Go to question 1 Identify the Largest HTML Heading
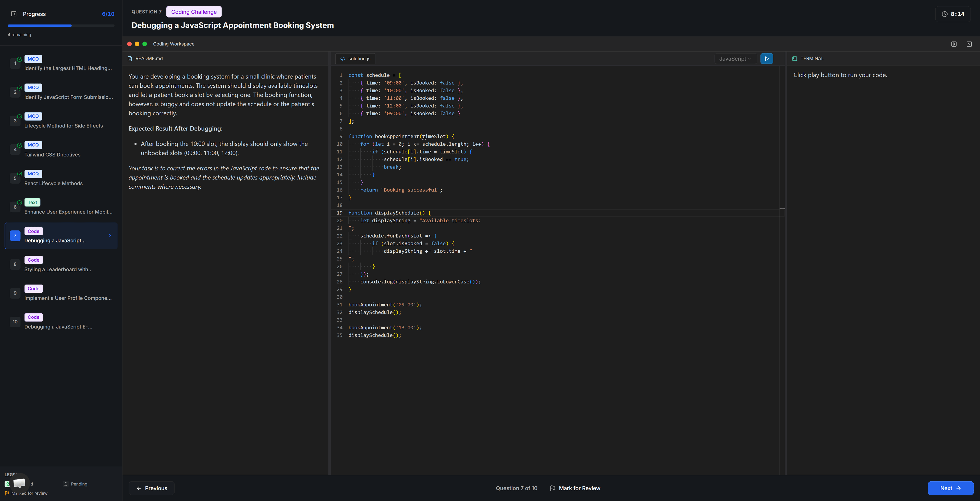Viewport: 980px width, 501px height. click(x=61, y=63)
